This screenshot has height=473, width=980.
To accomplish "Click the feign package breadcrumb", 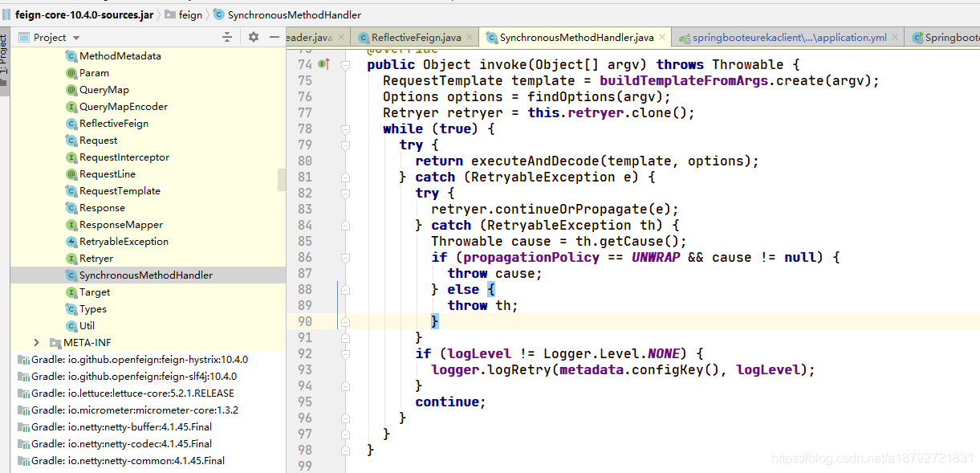I will [x=191, y=14].
